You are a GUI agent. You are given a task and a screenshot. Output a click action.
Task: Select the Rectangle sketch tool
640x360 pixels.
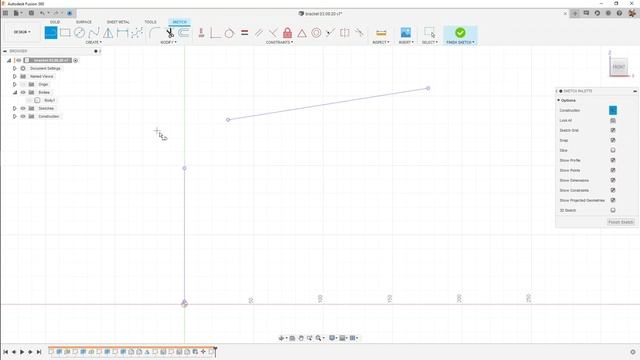[65, 33]
